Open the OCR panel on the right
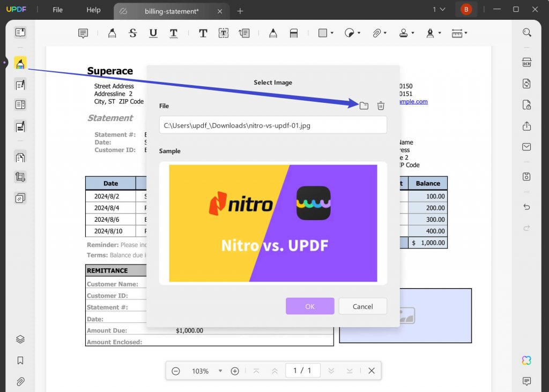This screenshot has width=549, height=392. click(x=526, y=62)
